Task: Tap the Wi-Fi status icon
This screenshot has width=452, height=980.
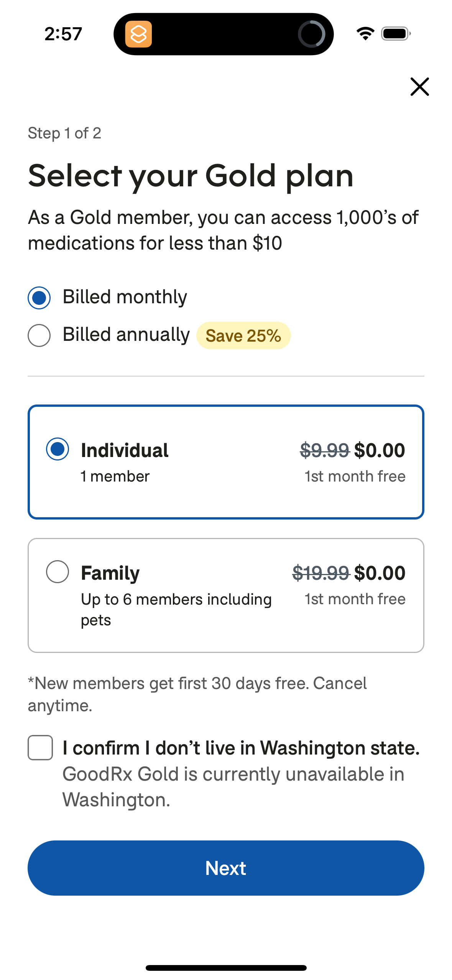Action: pyautogui.click(x=365, y=34)
